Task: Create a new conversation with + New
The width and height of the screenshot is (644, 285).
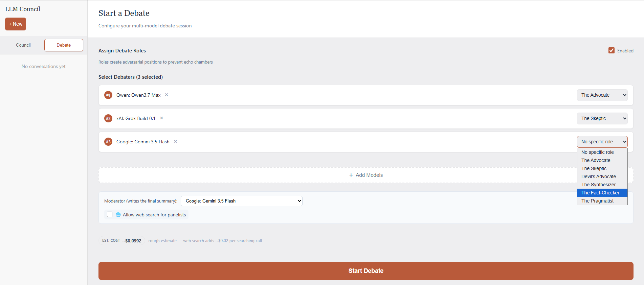Action: point(16,24)
